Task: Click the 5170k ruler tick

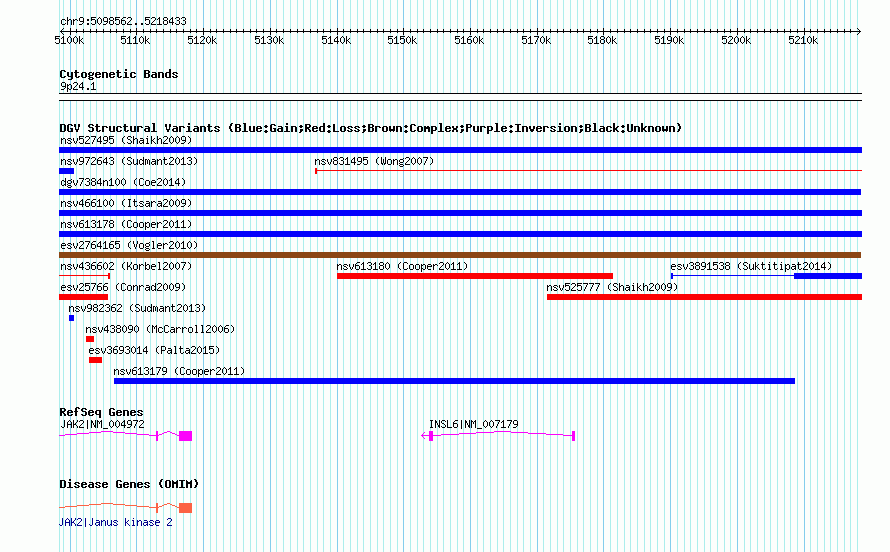Action: click(536, 40)
